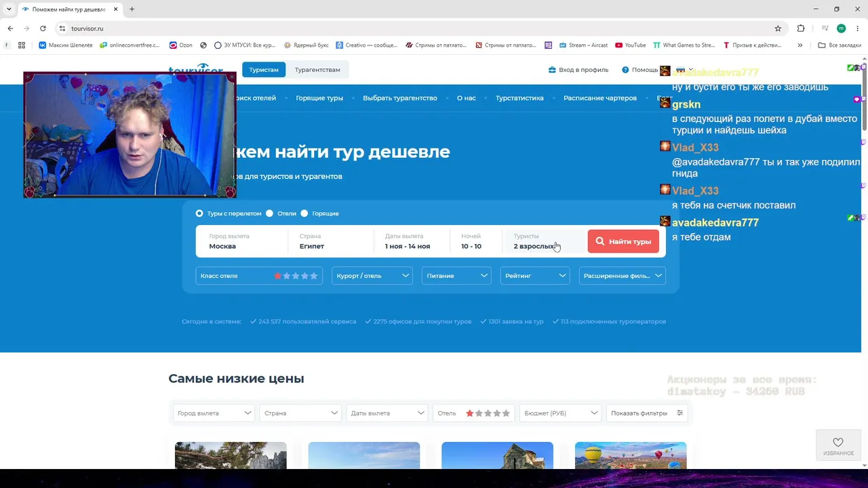Go back to the previous page
Image resolution: width=868 pixels, height=488 pixels.
click(10, 28)
